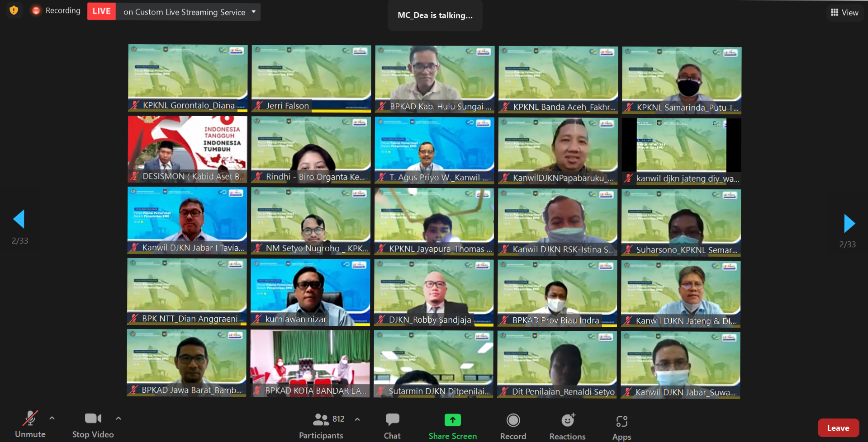
Task: Click the encryption shield icon
Action: pos(14,10)
